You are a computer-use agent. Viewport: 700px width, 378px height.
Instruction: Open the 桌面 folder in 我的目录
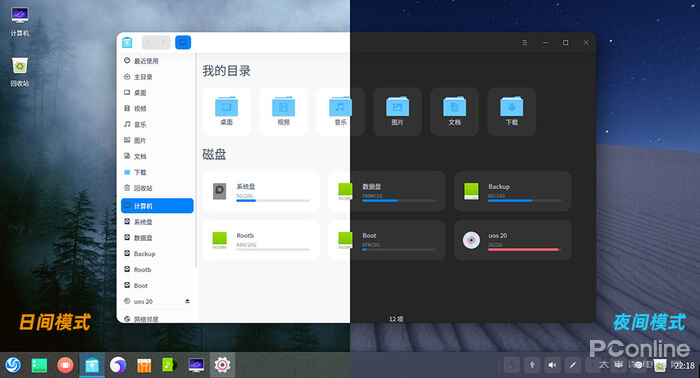point(226,112)
